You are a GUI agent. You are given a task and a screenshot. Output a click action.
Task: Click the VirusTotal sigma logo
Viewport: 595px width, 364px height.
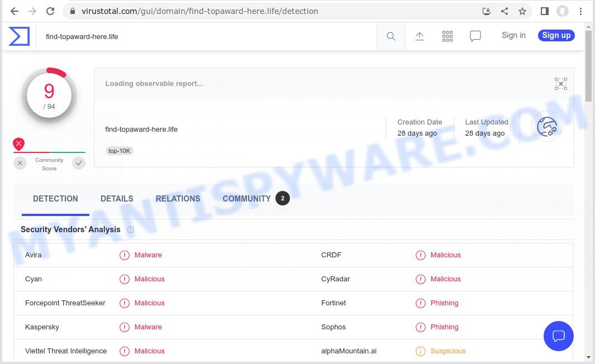pos(19,36)
